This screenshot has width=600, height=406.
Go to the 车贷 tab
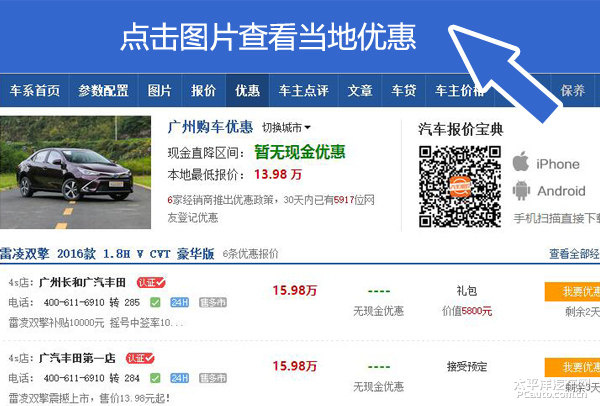tap(403, 91)
